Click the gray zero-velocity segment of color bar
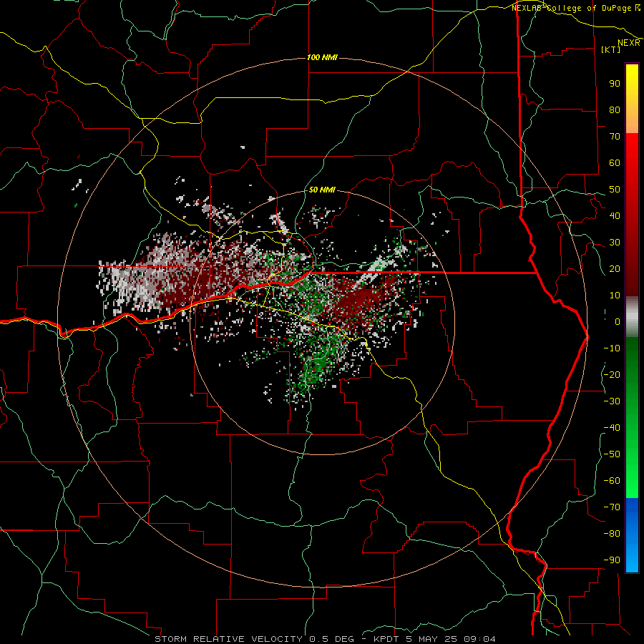The height and width of the screenshot is (644, 644). click(x=632, y=317)
